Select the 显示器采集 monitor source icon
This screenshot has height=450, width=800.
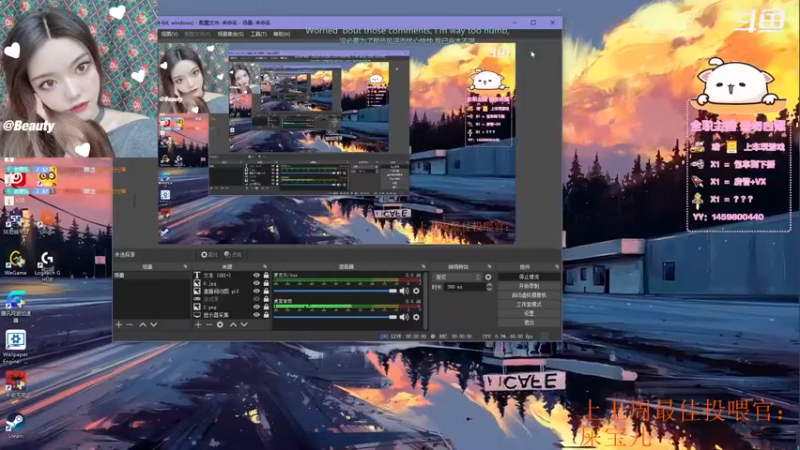point(197,315)
